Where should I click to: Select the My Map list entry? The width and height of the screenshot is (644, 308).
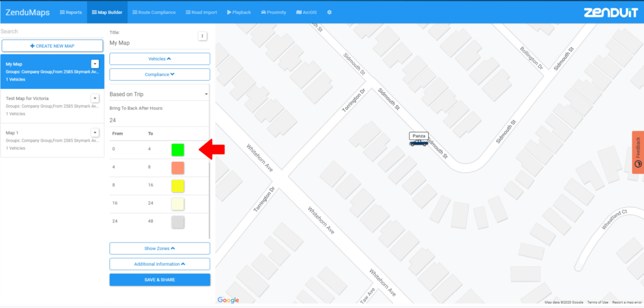pos(52,72)
